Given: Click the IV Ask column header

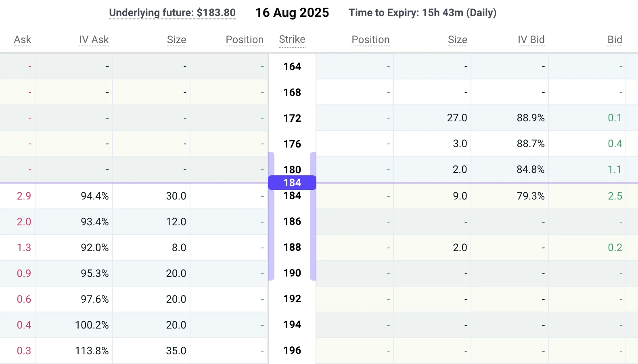Looking at the screenshot, I should click(x=94, y=40).
